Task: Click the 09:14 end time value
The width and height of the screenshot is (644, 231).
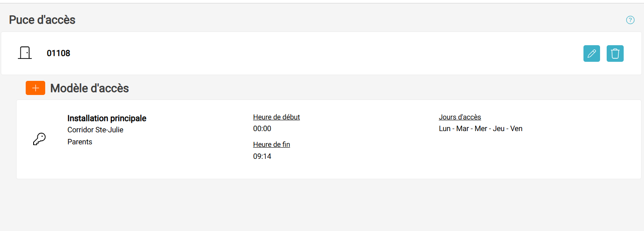Action: pyautogui.click(x=262, y=156)
